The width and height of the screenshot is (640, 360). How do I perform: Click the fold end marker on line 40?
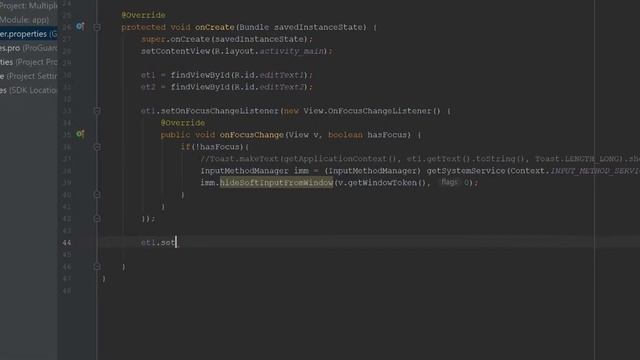click(97, 195)
